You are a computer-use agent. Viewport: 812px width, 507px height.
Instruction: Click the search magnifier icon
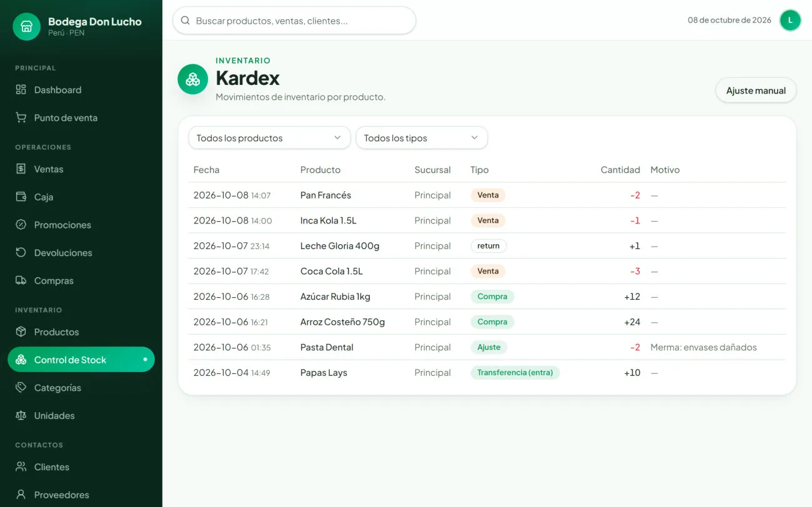[185, 21]
